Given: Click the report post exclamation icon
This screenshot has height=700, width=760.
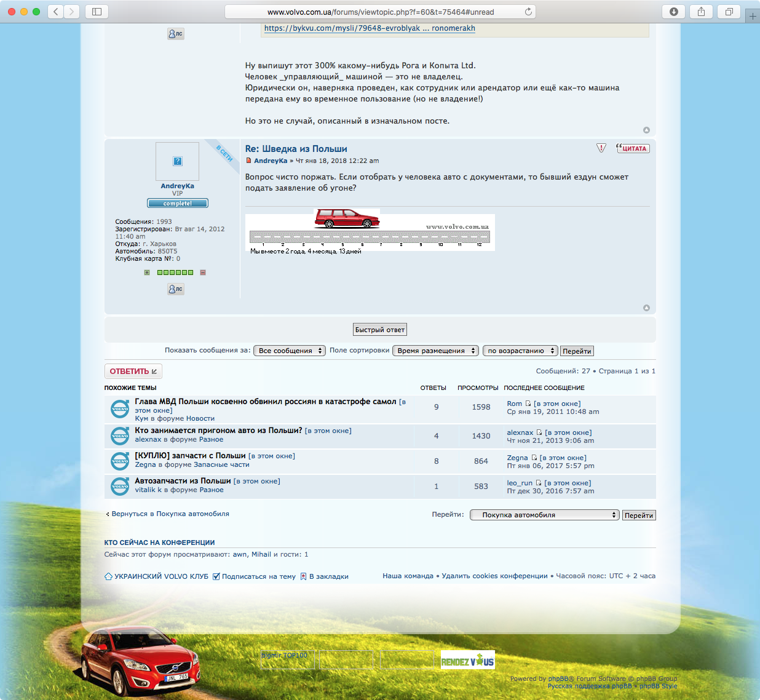Looking at the screenshot, I should 601,148.
